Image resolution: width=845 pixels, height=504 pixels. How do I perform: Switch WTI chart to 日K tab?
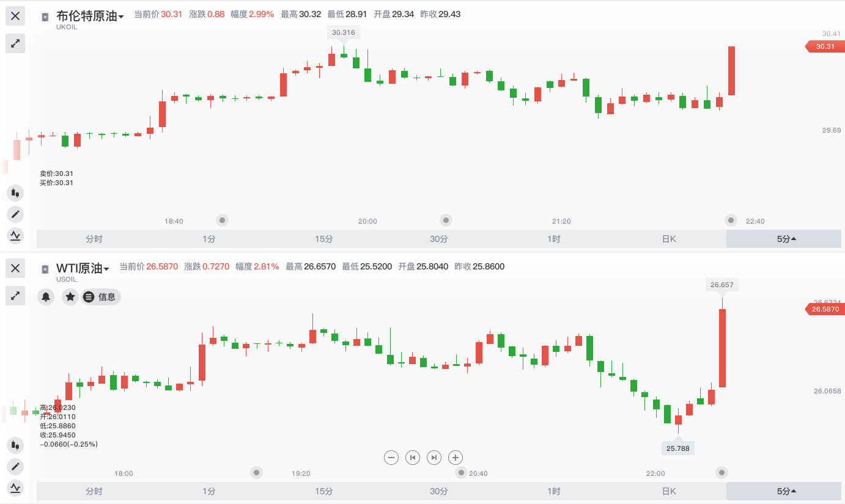tap(669, 491)
